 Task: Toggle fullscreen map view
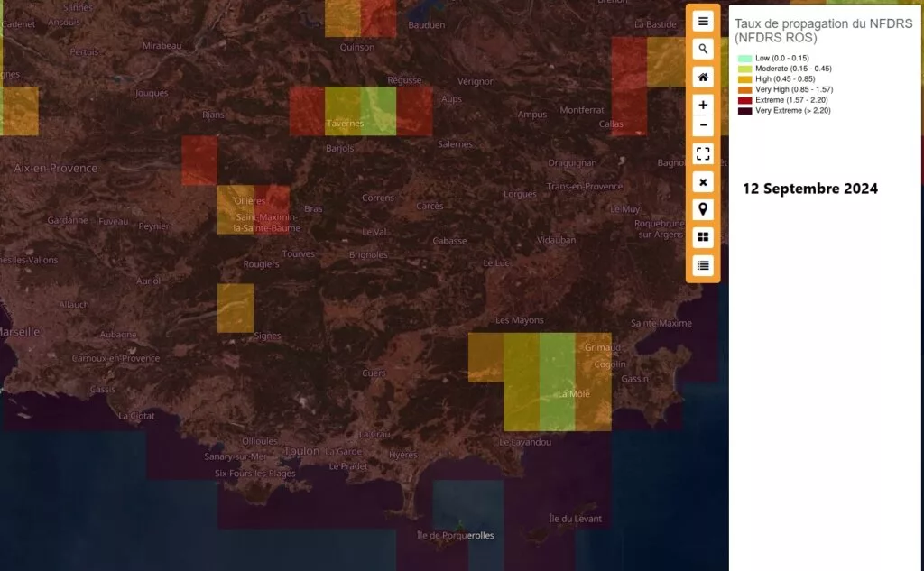click(x=703, y=153)
